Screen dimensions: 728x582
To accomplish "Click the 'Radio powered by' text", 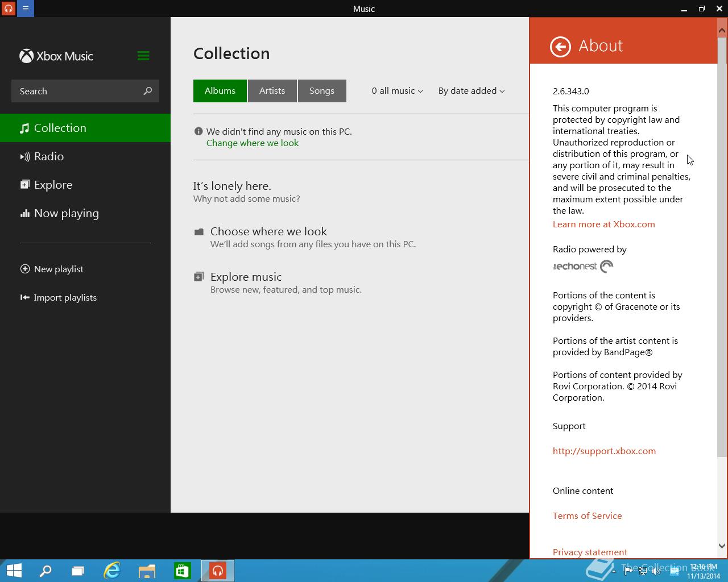I will [x=590, y=249].
